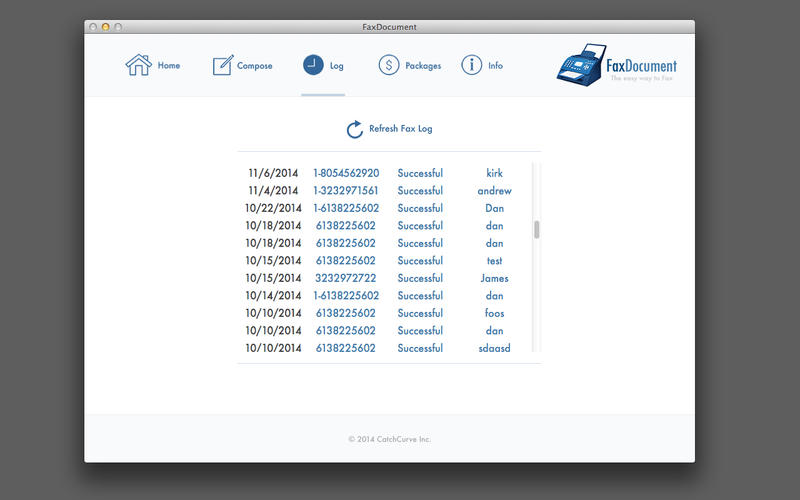This screenshot has height=500, width=800.
Task: Click the window's yellow minimize button
Action: 105,27
